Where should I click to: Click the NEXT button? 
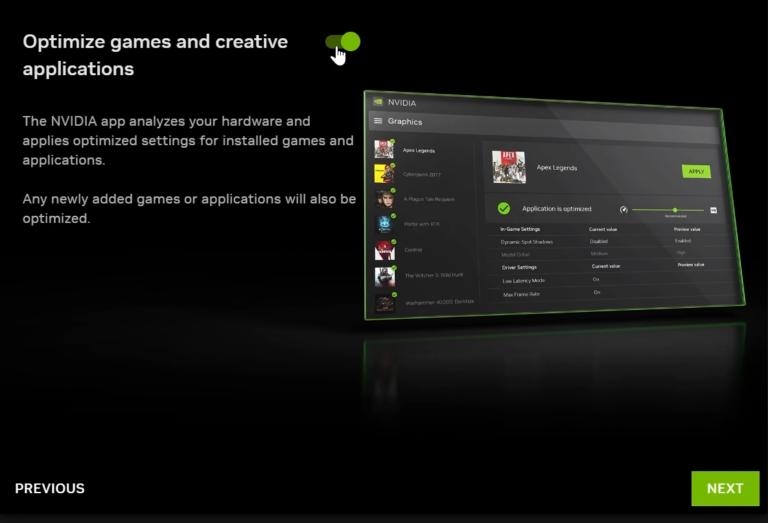click(725, 488)
